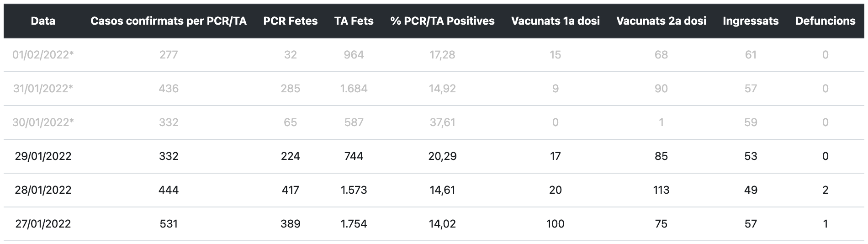Click the Data column header
Screen dimensions: 868x244
tap(43, 21)
